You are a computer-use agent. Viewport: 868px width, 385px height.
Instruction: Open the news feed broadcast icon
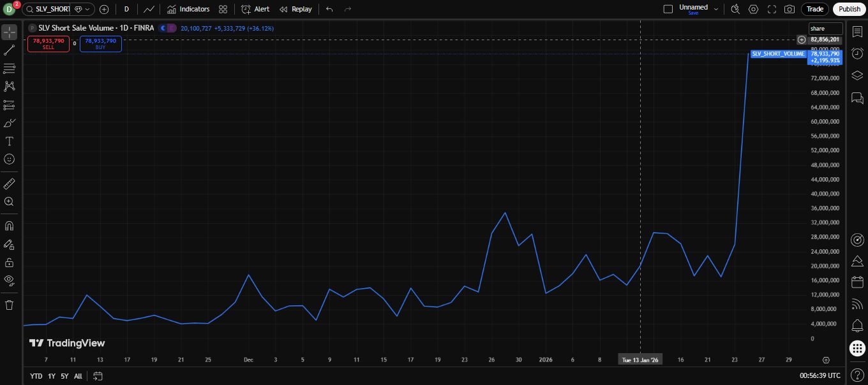click(x=857, y=305)
